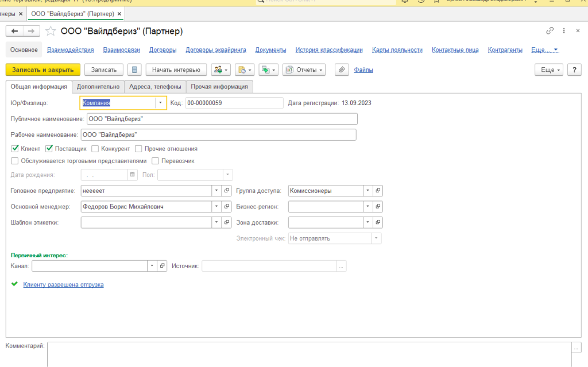Open the Бизнес-регион linked record icon
Viewport: 588px width, 367px height.
[x=378, y=206]
